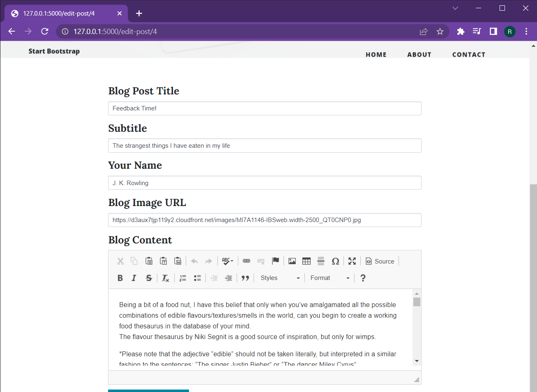Click the Start Bootstrap brand link

[54, 51]
